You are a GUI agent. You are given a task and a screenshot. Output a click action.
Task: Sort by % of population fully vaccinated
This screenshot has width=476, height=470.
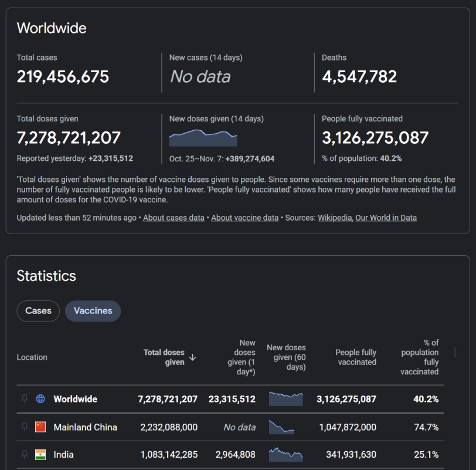(420, 357)
